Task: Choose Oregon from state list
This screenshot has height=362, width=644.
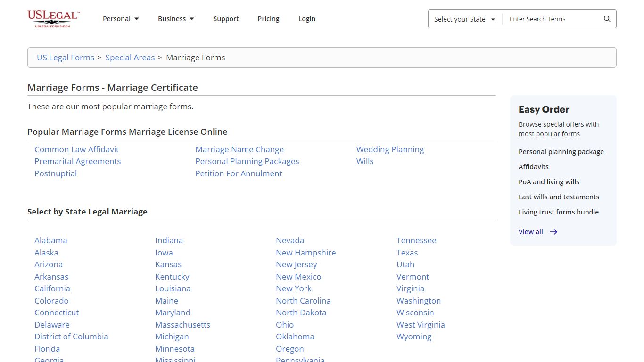Action: click(x=290, y=349)
